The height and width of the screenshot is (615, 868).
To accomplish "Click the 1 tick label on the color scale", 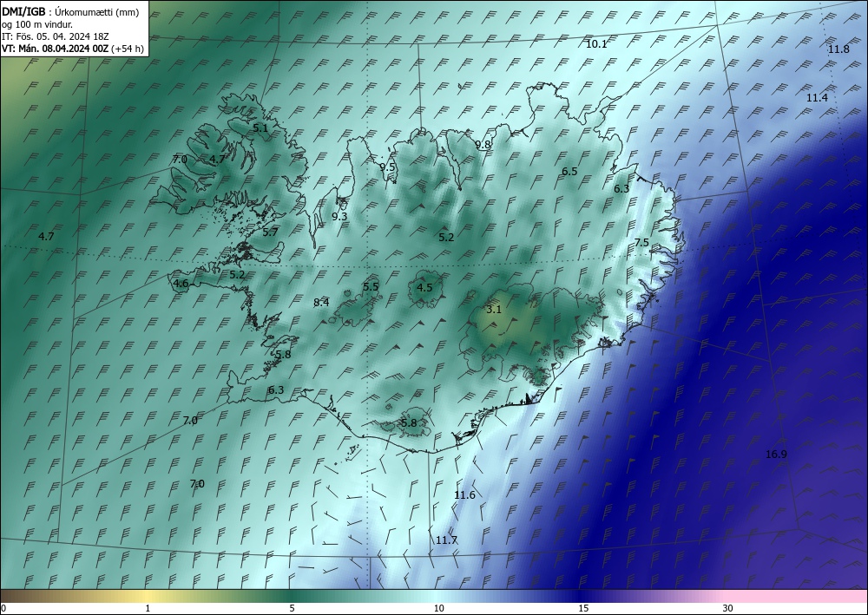I will point(148,609).
